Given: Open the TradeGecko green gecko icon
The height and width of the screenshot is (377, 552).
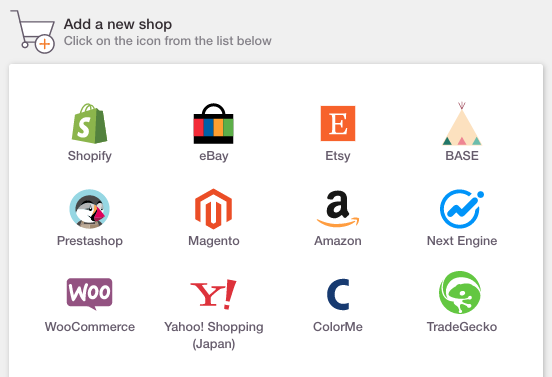Looking at the screenshot, I should pyautogui.click(x=460, y=293).
